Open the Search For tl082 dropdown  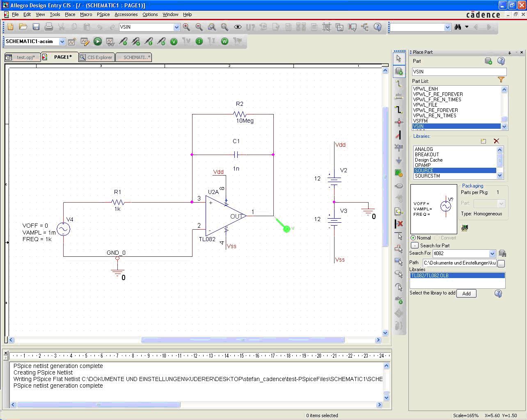click(x=492, y=253)
